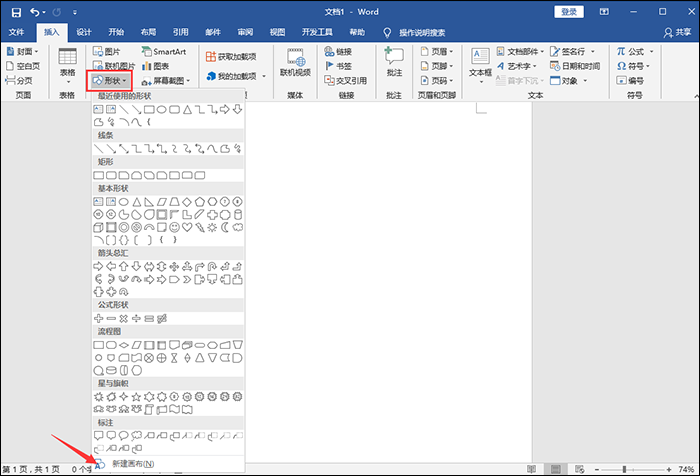Insert a 图表 chart
The width and height of the screenshot is (700, 476).
click(155, 66)
